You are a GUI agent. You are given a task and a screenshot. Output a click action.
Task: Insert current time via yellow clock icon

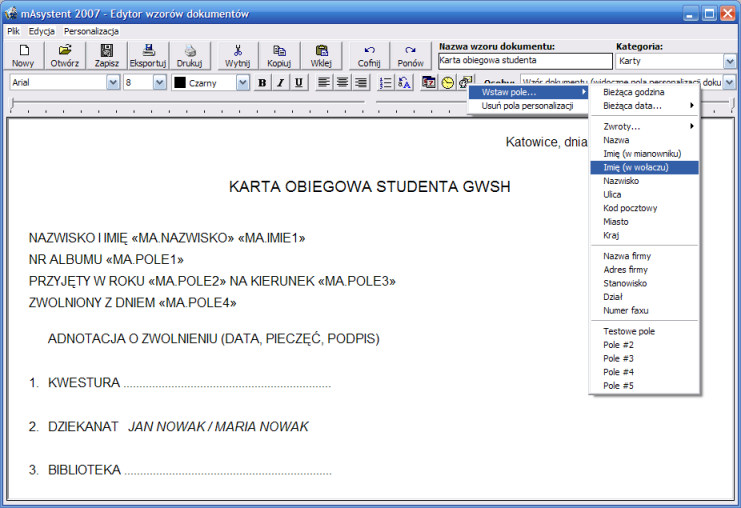(447, 82)
